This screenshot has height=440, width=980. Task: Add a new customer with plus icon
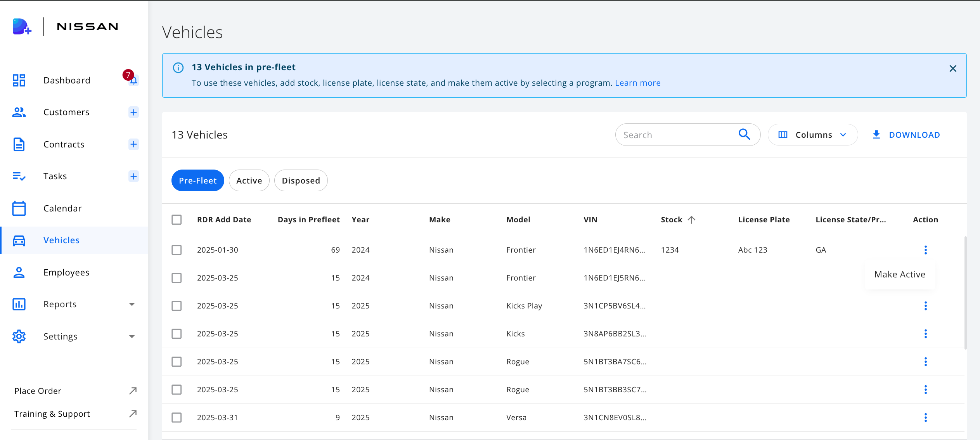[x=133, y=112]
